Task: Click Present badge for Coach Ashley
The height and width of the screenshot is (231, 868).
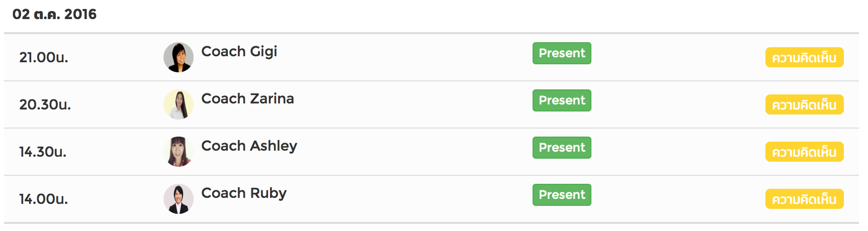Action: [562, 148]
